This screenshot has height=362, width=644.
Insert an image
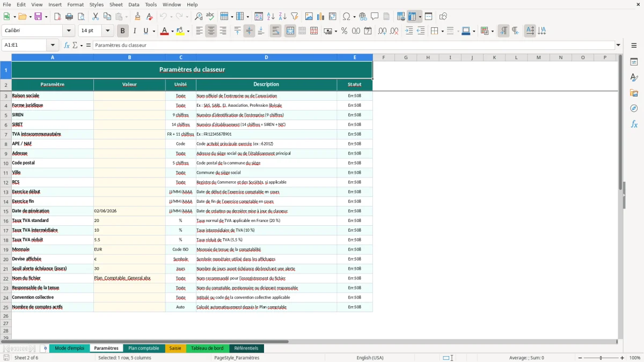(309, 17)
